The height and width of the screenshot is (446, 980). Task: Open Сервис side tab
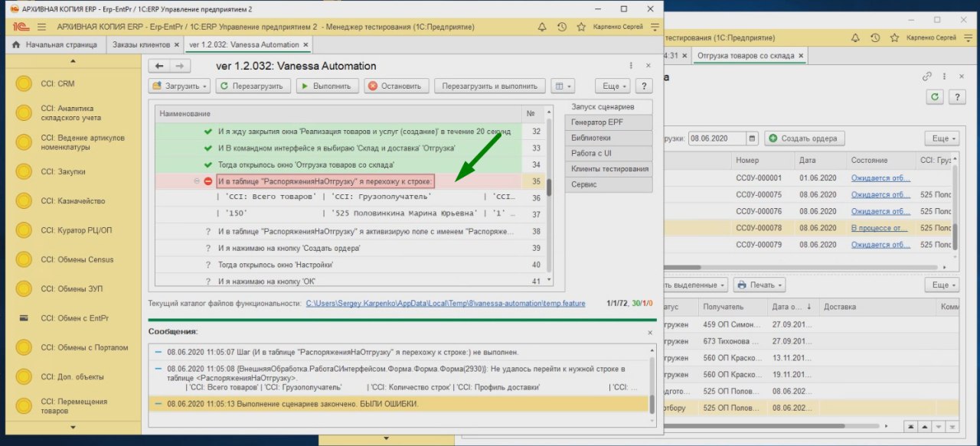[608, 184]
